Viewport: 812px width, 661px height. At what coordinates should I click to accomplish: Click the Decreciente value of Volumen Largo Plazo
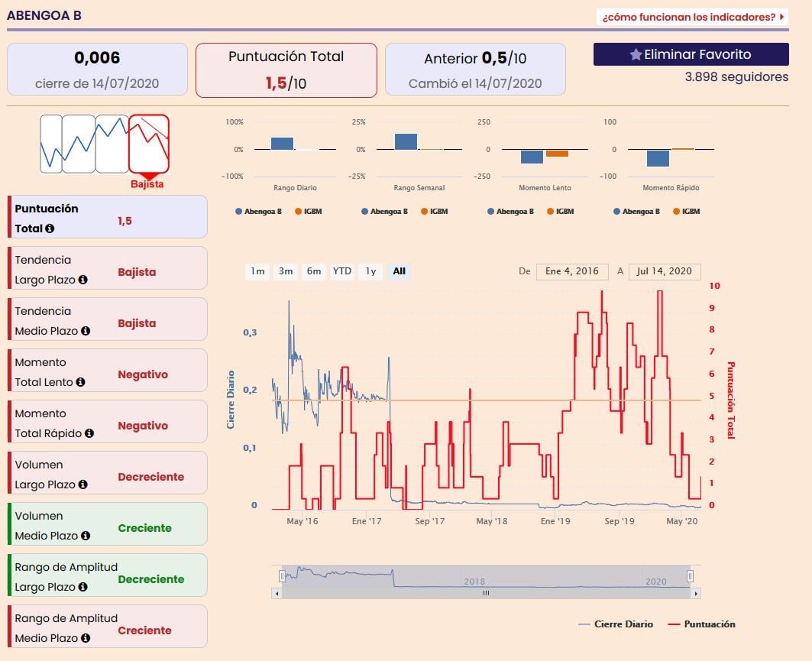click(151, 477)
